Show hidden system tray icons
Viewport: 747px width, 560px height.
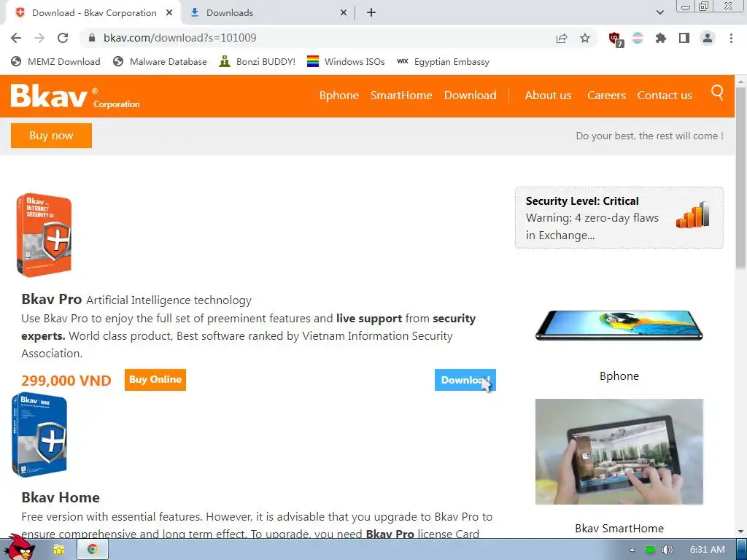coord(632,550)
